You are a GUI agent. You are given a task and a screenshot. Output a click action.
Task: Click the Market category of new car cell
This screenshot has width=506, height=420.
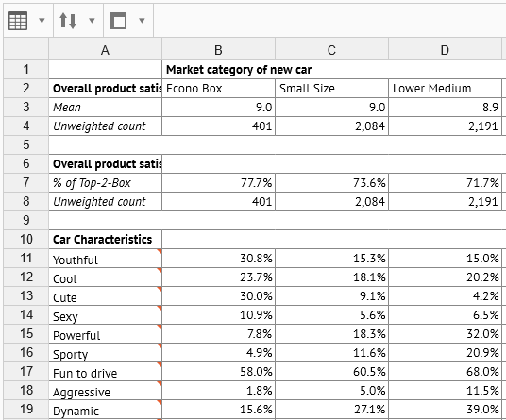(x=239, y=69)
